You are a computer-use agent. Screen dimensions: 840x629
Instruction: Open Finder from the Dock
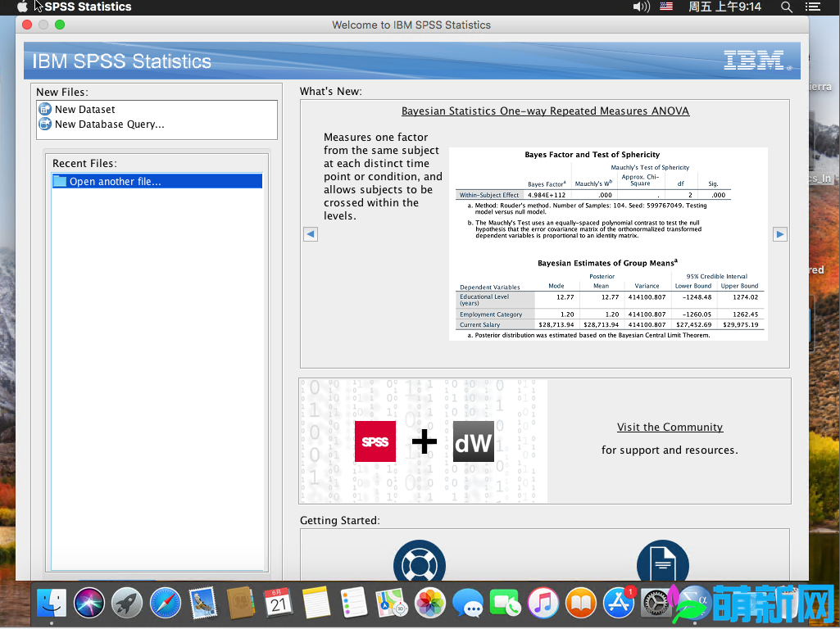(52, 603)
